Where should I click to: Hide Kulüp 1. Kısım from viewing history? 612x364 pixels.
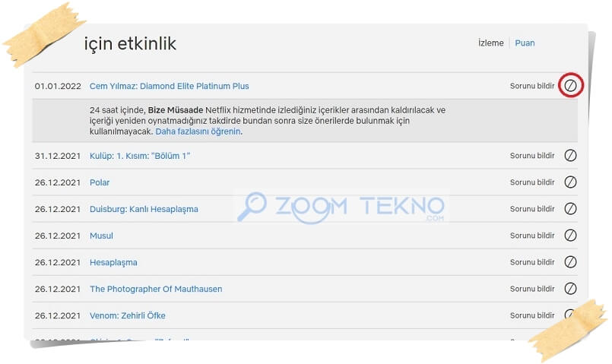570,155
